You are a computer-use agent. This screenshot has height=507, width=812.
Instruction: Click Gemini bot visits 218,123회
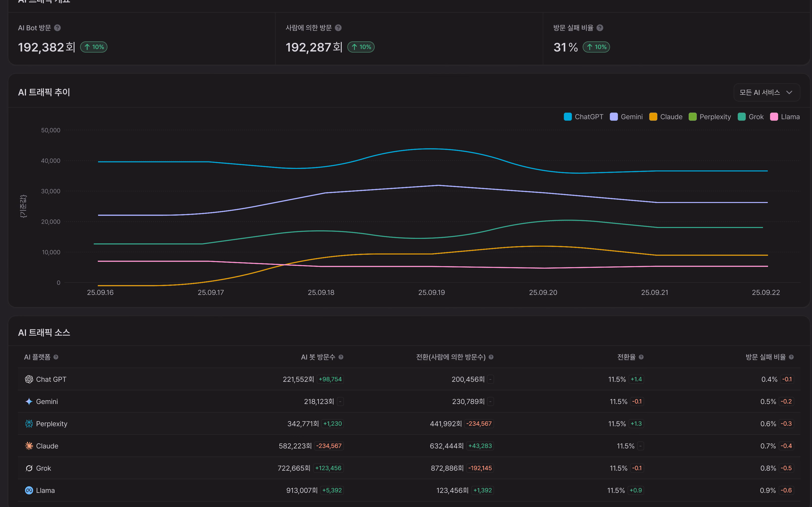[319, 401]
